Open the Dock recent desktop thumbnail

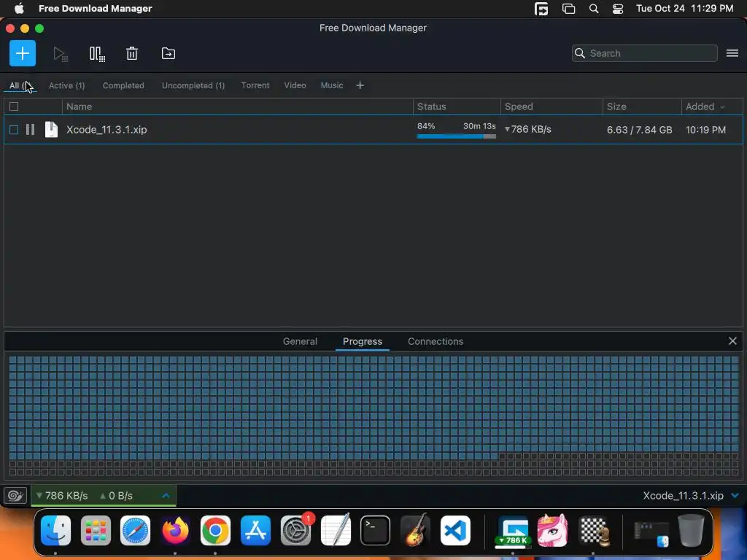pos(651,532)
